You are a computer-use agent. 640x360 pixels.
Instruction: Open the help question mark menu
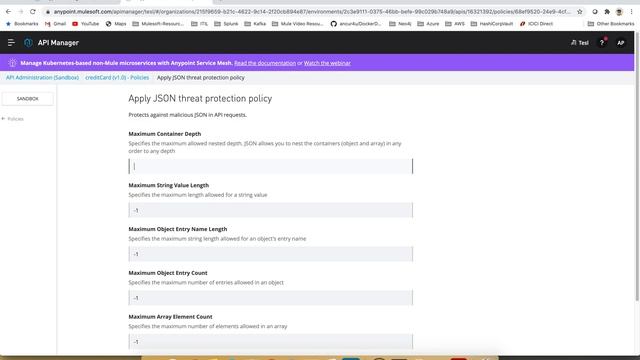[x=602, y=42]
